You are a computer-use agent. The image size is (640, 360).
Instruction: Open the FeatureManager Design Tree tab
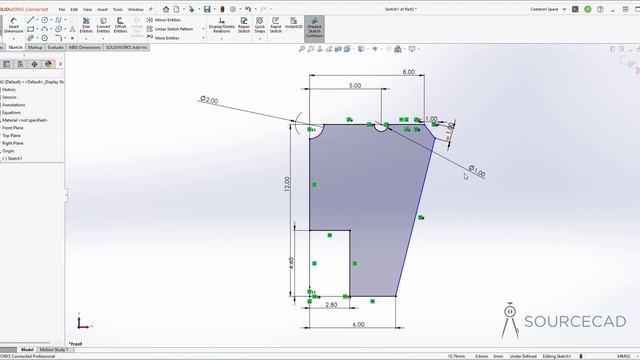click(x=7, y=64)
